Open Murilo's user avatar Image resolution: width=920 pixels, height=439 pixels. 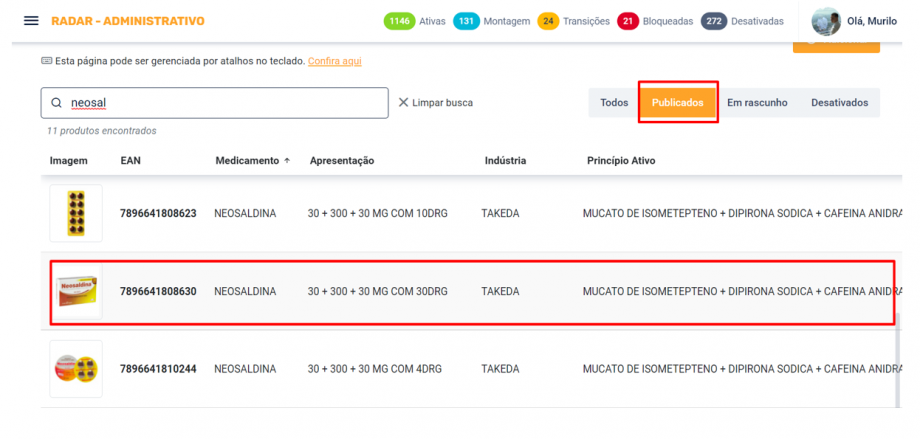click(x=825, y=21)
